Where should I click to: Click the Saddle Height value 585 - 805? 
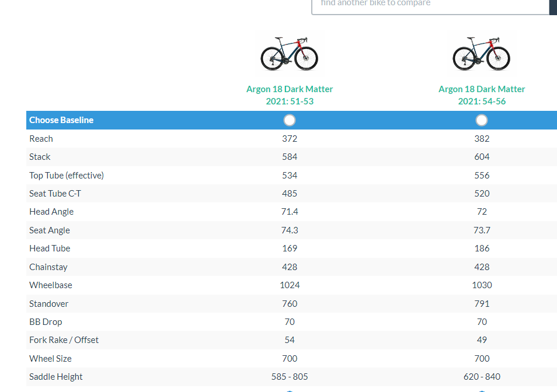click(x=290, y=377)
